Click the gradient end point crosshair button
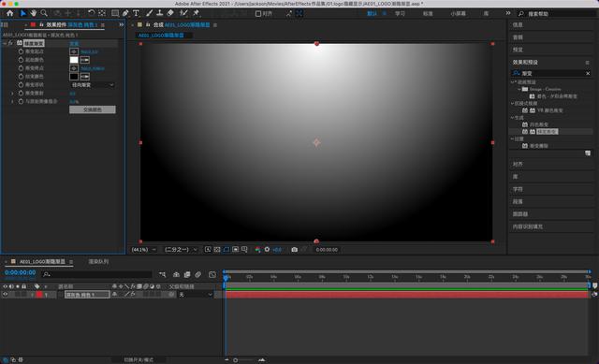 coord(74,68)
